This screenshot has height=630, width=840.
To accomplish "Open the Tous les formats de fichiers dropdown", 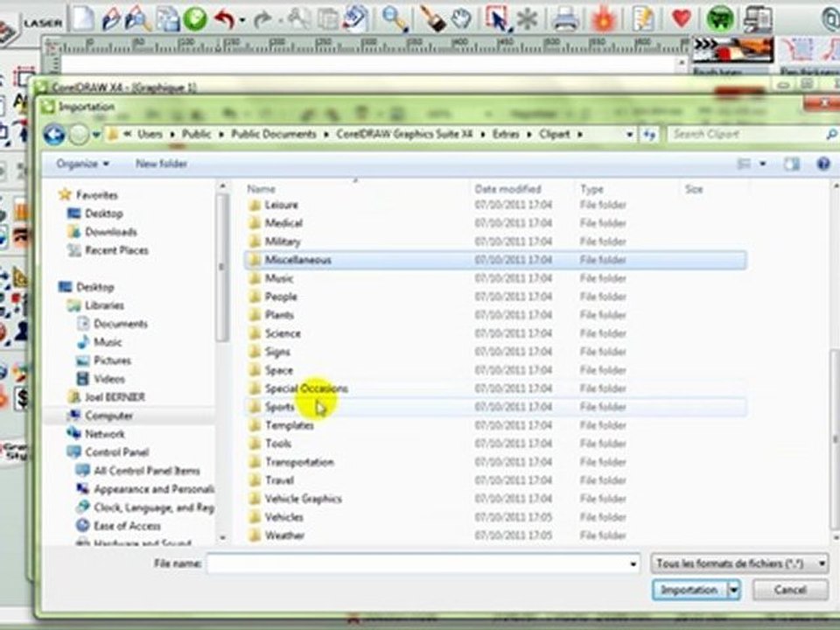I will 739,563.
